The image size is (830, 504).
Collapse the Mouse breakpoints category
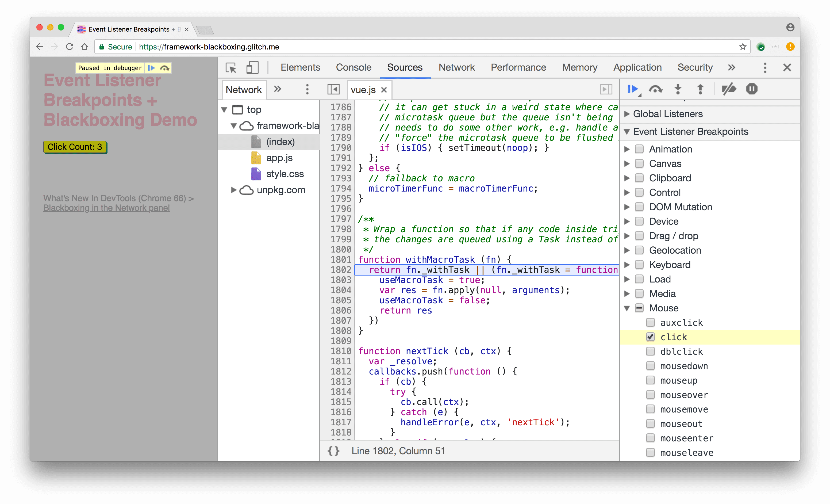[630, 308]
